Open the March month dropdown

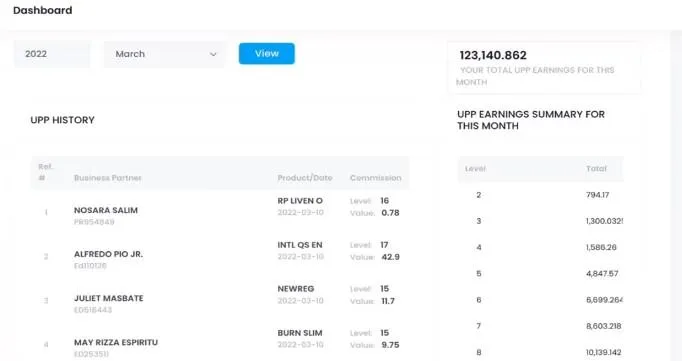tap(165, 54)
